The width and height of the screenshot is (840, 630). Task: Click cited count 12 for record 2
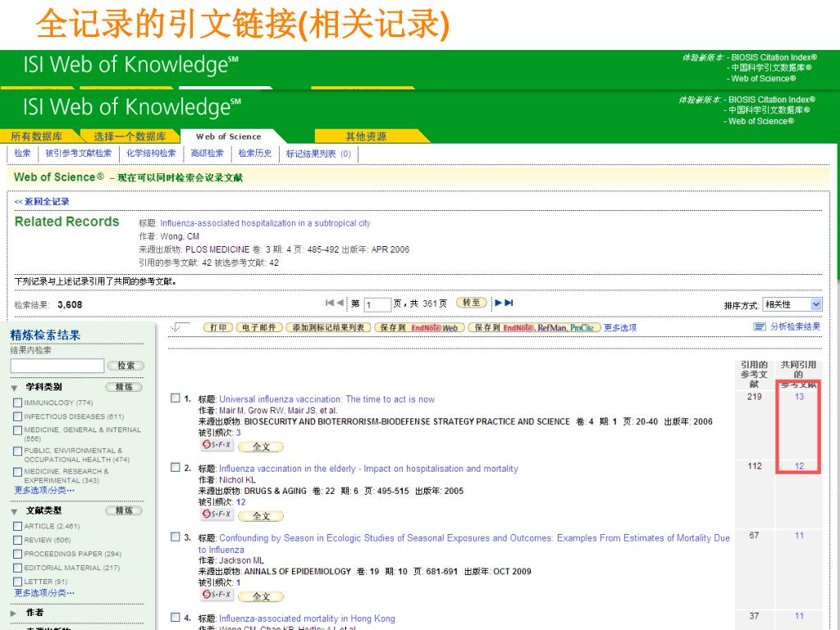pos(240,502)
